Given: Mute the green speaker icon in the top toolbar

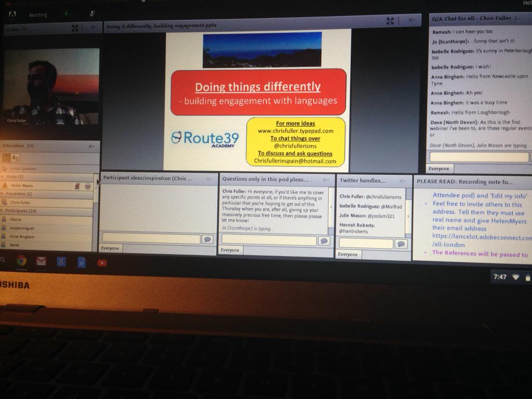Looking at the screenshot, I should pyautogui.click(x=66, y=14).
